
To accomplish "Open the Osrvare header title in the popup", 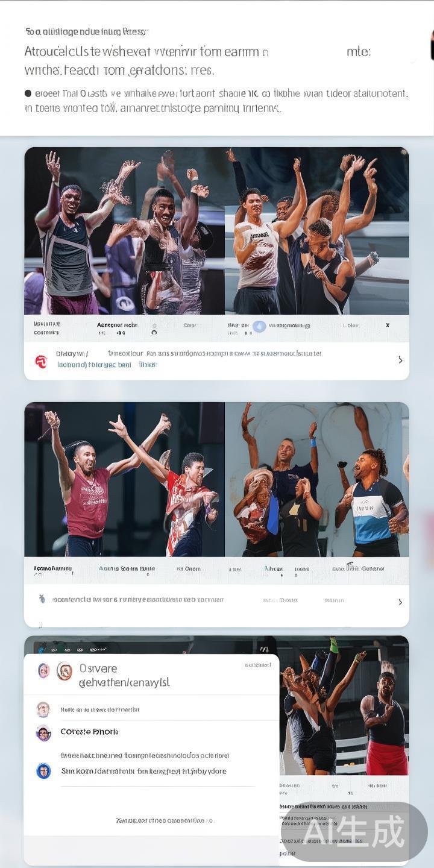I will point(98,668).
